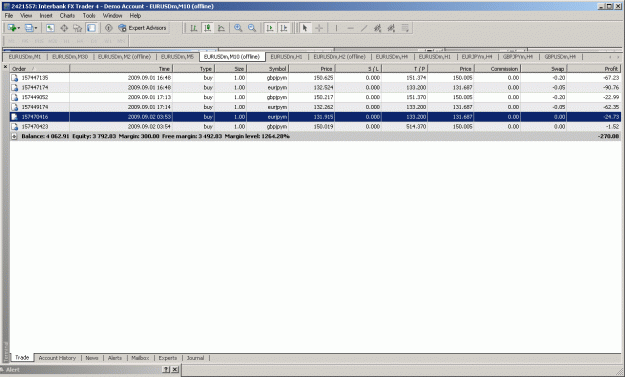Open the Insert menu
This screenshot has width=625, height=377.
(46, 16)
